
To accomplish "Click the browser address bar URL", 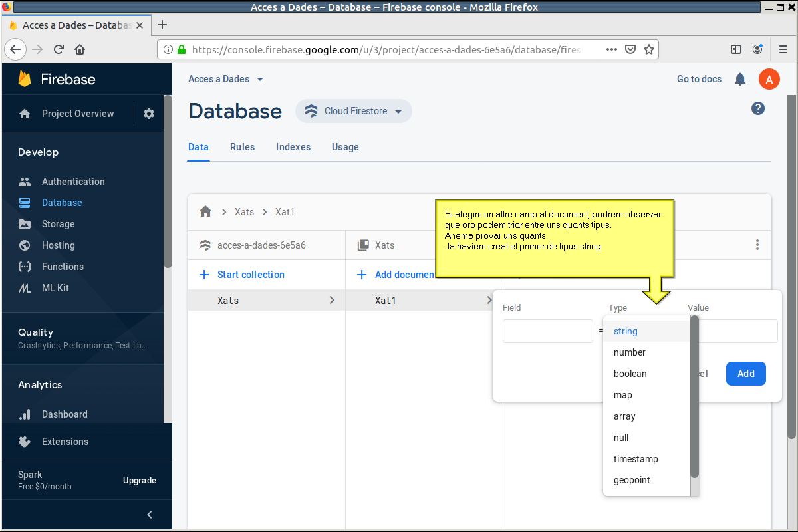I will [386, 49].
